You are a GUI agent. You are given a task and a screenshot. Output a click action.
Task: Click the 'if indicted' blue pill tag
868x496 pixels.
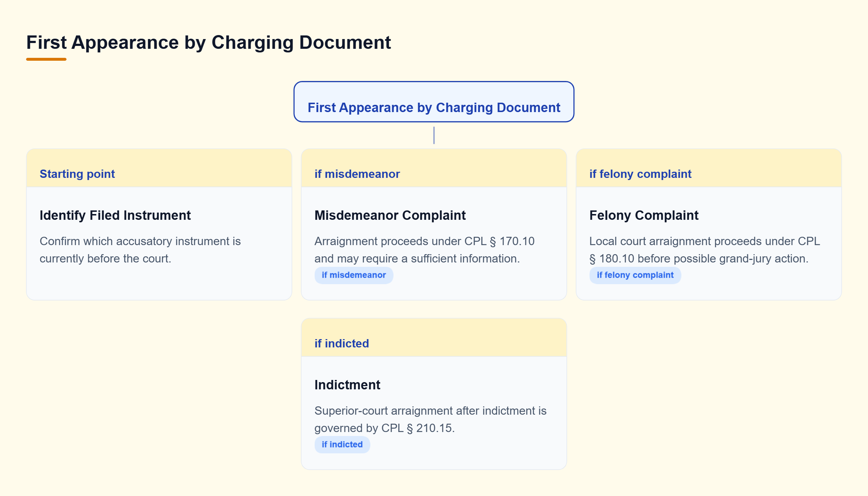click(342, 445)
